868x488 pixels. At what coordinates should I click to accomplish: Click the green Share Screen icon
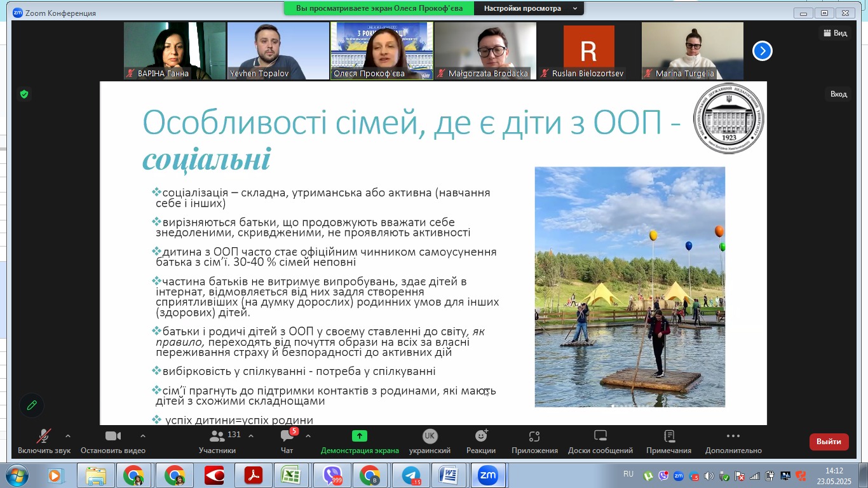pyautogui.click(x=360, y=436)
